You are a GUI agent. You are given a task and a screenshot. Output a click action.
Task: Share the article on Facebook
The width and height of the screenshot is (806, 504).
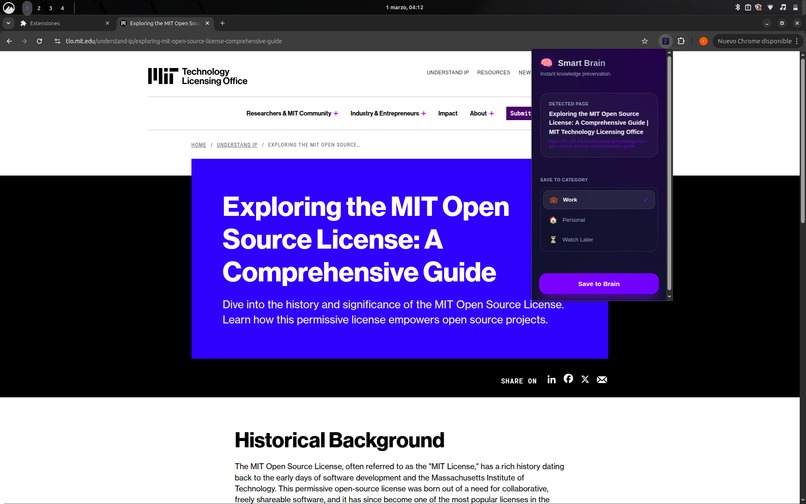pos(568,379)
